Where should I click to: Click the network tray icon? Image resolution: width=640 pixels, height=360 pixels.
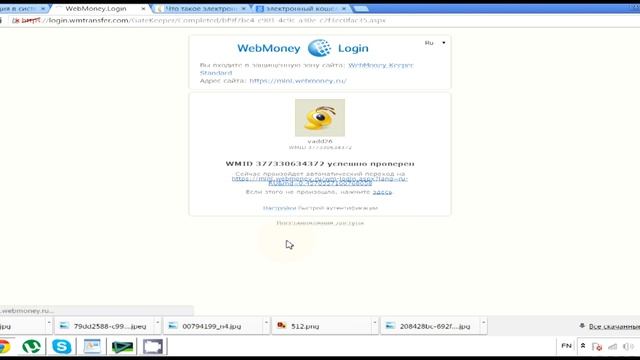(x=613, y=347)
